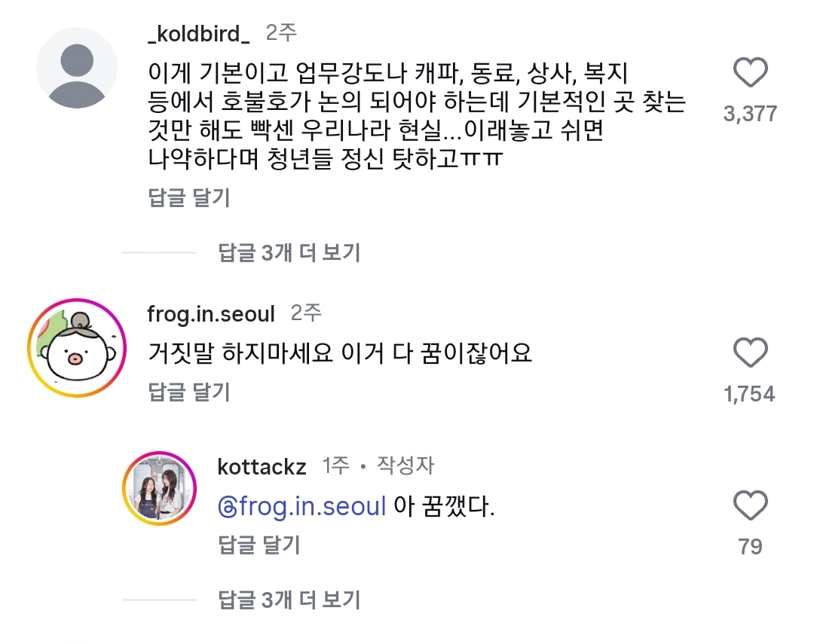Like the _koldbird_ comment with heart icon
Screen dimensions: 814x644
pos(750,74)
